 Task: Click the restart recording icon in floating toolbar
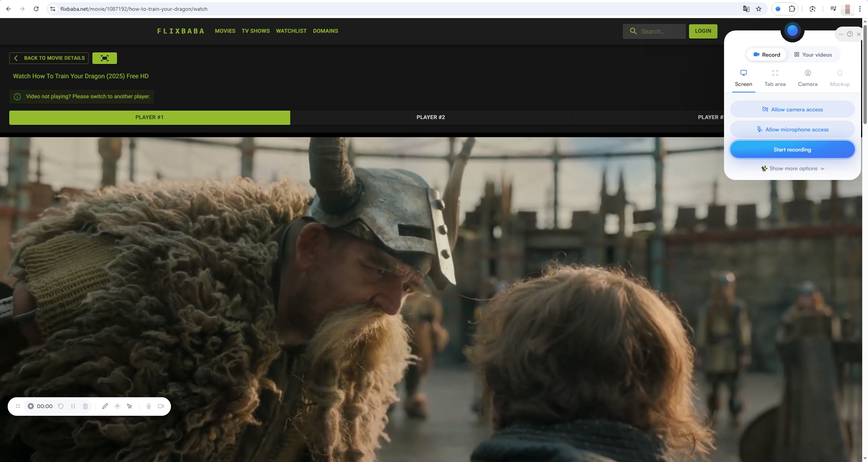[x=60, y=406]
